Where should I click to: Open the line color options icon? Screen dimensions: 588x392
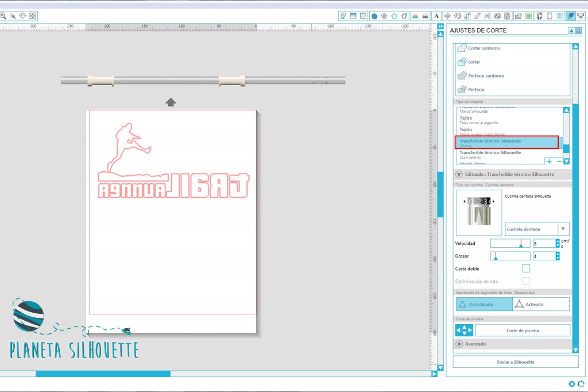tap(415, 16)
